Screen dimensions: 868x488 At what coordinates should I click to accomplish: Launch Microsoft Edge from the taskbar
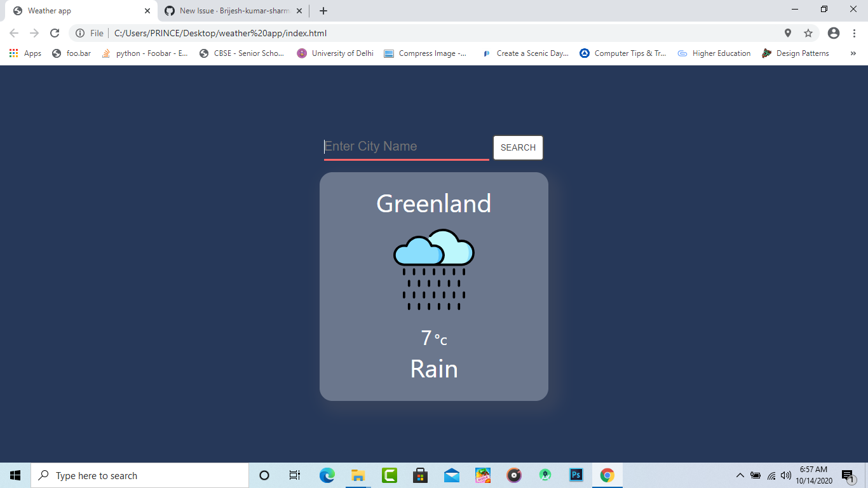(327, 475)
